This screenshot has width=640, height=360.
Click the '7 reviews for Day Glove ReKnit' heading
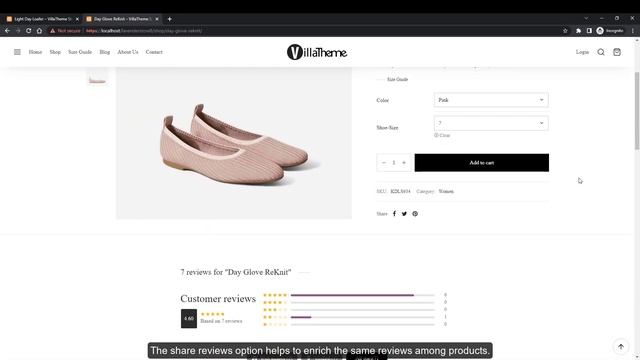(x=236, y=272)
